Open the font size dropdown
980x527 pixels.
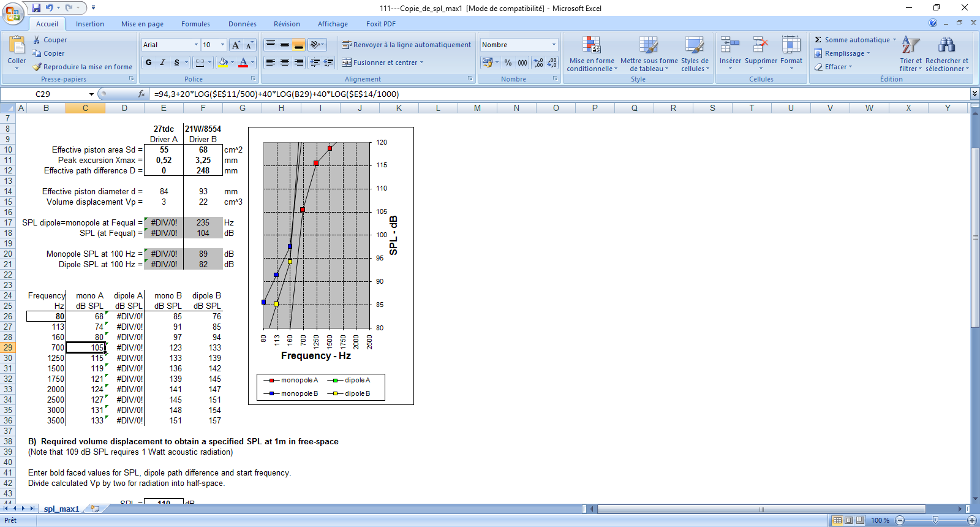(x=222, y=45)
